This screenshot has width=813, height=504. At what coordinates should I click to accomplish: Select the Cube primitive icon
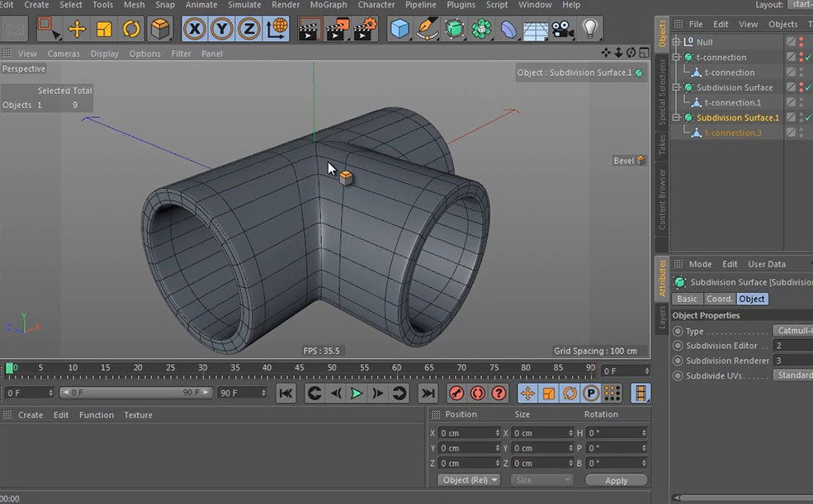[x=399, y=29]
